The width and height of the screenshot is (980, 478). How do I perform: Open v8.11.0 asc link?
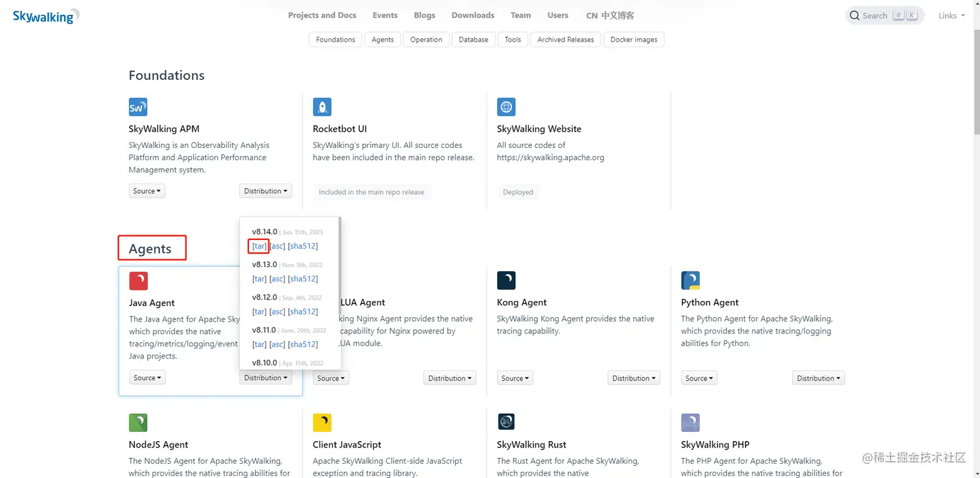click(277, 344)
